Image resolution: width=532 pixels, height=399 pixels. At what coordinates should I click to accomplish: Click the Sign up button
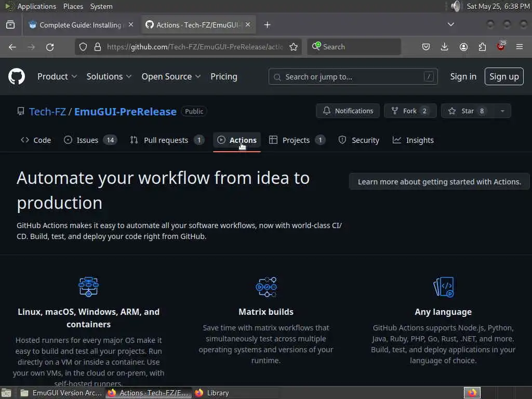click(504, 77)
